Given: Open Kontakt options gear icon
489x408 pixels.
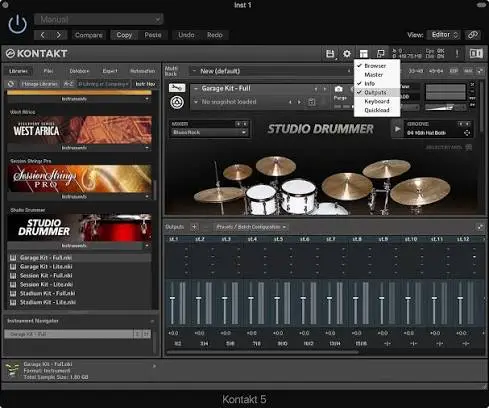Looking at the screenshot, I should point(347,53).
